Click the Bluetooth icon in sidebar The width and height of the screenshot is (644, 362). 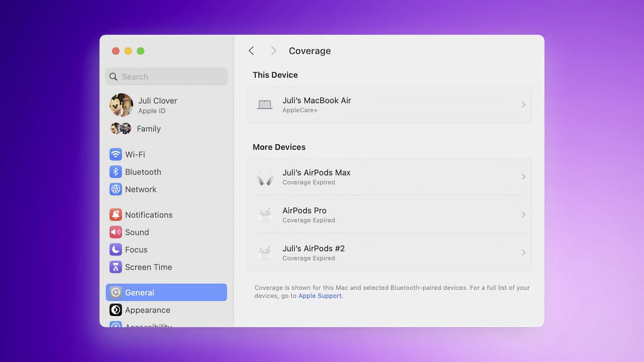click(116, 172)
